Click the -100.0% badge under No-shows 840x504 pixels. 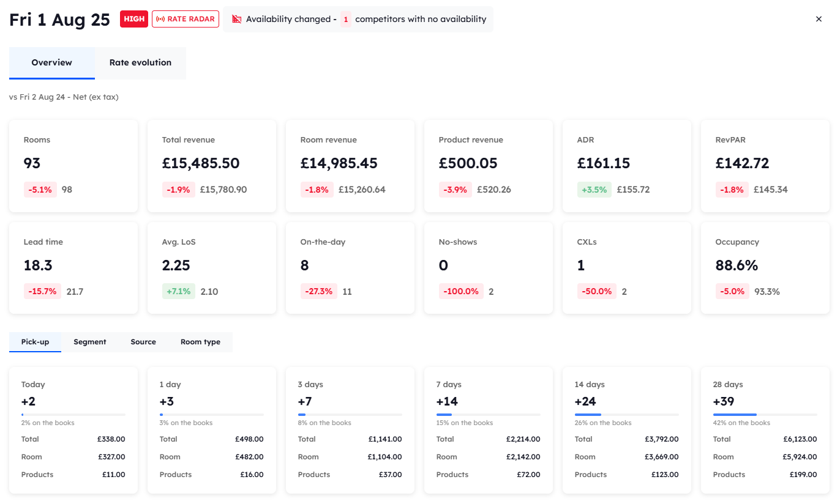[x=461, y=292]
